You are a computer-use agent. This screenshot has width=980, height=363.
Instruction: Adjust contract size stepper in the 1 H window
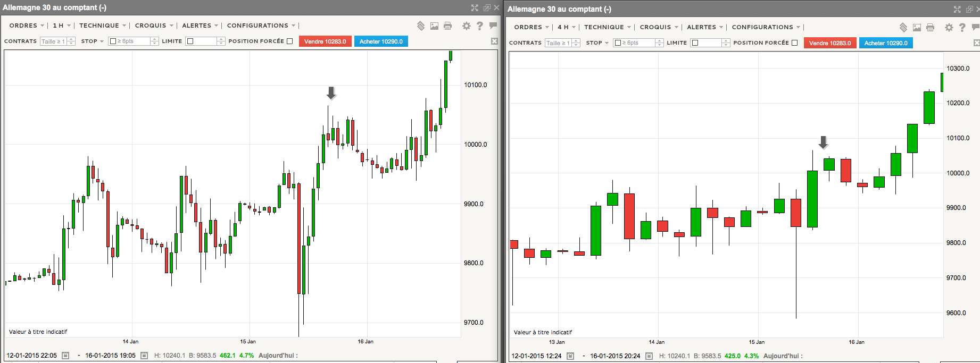click(71, 41)
